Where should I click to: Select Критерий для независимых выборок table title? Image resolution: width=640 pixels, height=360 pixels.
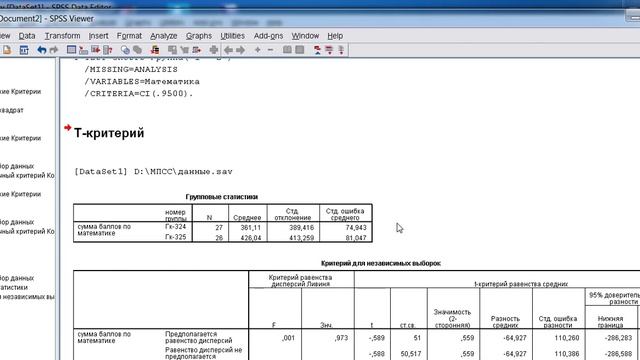381,263
